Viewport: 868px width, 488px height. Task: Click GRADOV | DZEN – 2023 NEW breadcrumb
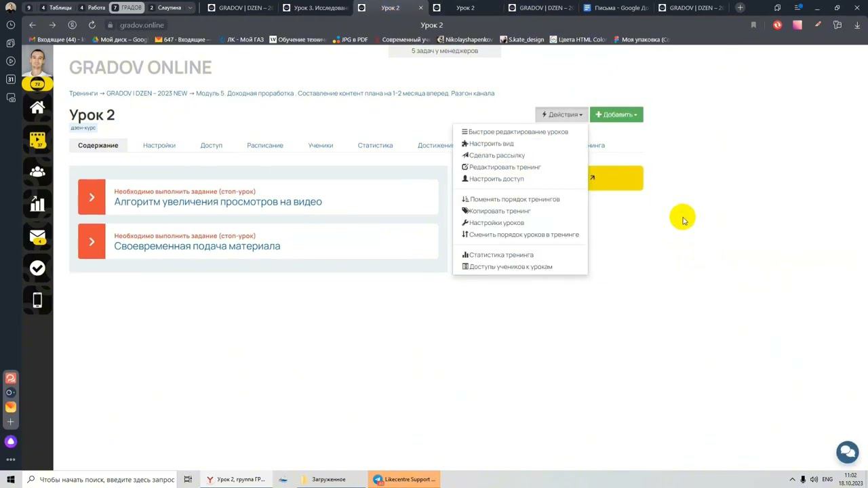146,94
